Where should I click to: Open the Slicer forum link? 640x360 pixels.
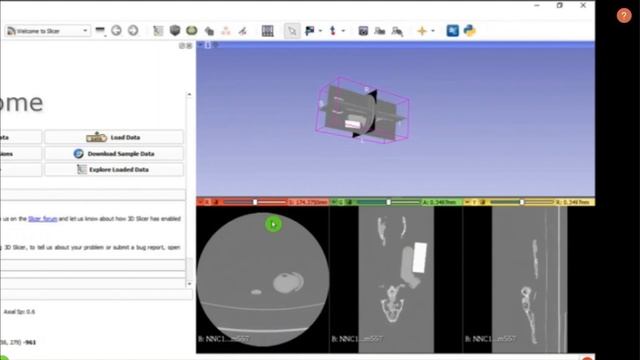tap(42, 219)
